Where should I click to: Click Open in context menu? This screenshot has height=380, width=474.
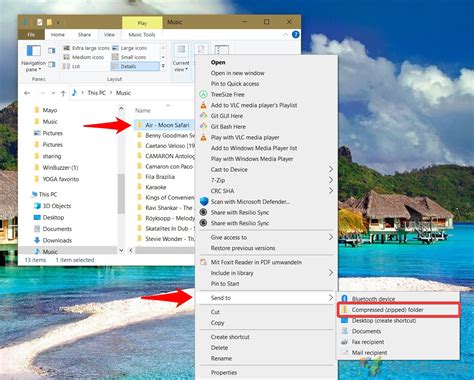point(218,62)
